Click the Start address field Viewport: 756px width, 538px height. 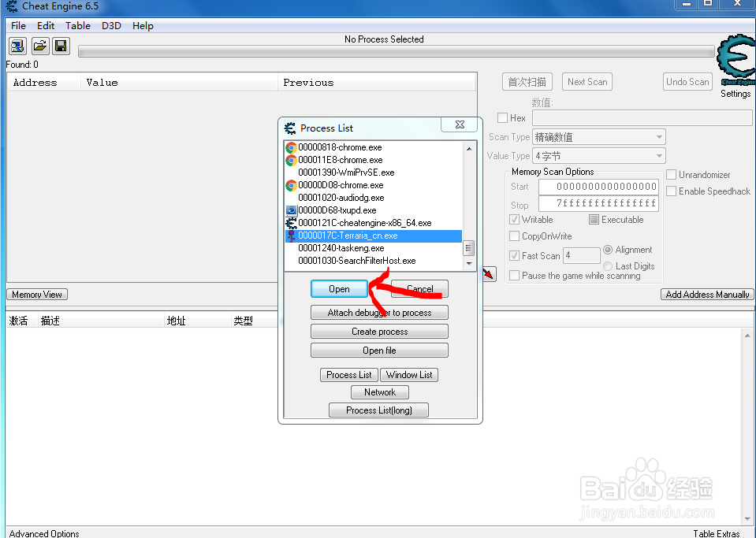coord(598,187)
